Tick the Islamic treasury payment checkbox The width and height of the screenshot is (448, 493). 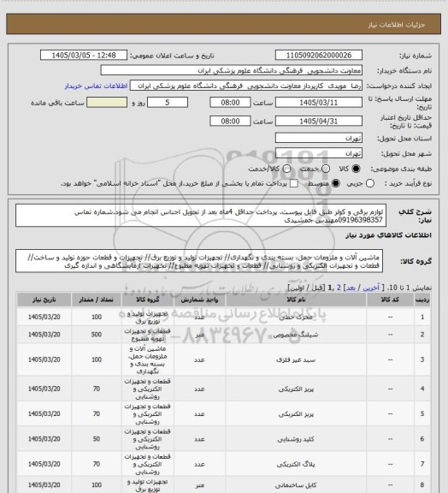click(294, 183)
